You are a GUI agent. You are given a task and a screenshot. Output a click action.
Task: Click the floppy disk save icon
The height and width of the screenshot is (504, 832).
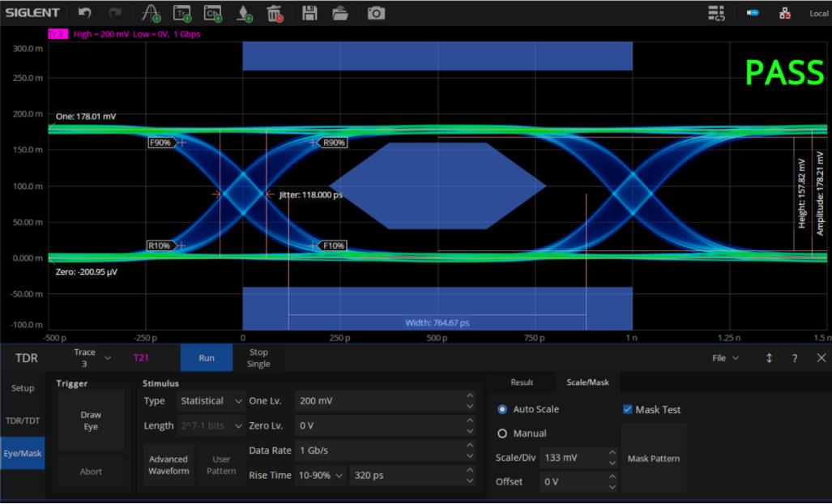tap(309, 13)
